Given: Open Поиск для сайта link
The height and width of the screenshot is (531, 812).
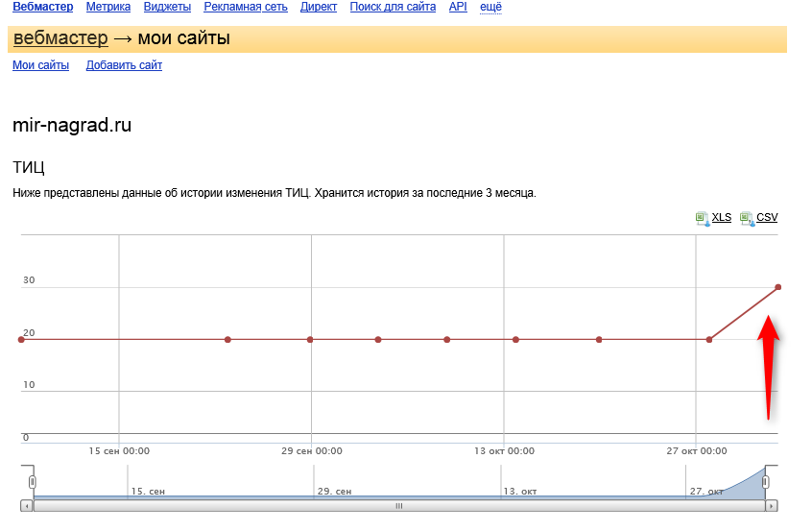Looking at the screenshot, I should [x=393, y=7].
